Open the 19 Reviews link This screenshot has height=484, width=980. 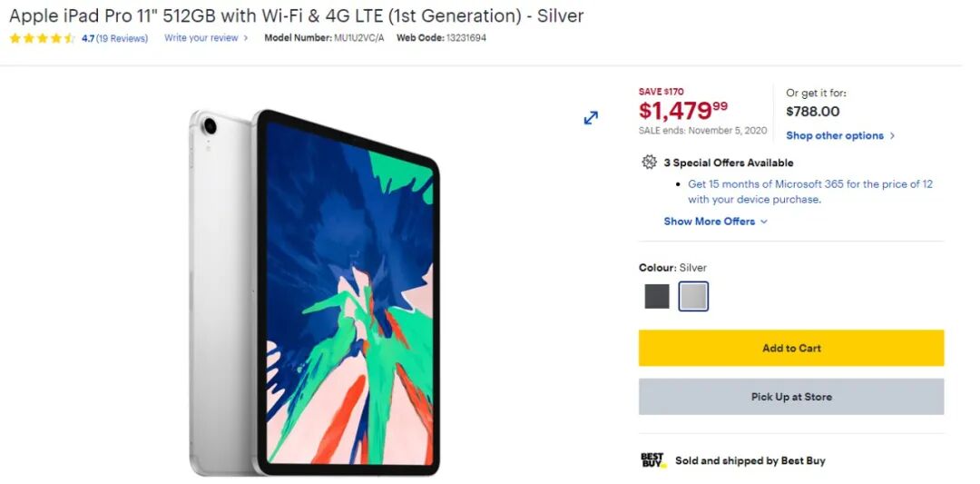coord(122,38)
